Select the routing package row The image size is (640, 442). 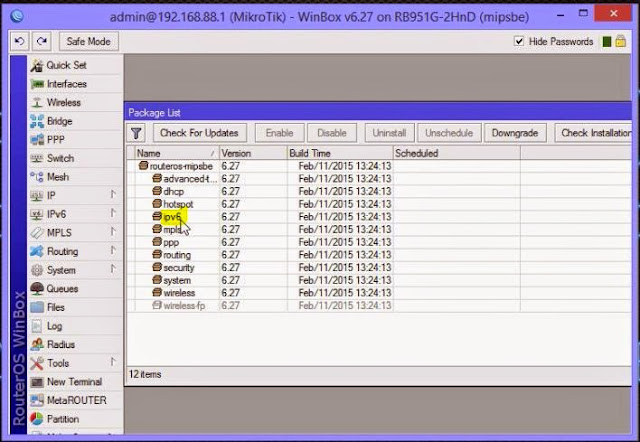tap(379, 255)
